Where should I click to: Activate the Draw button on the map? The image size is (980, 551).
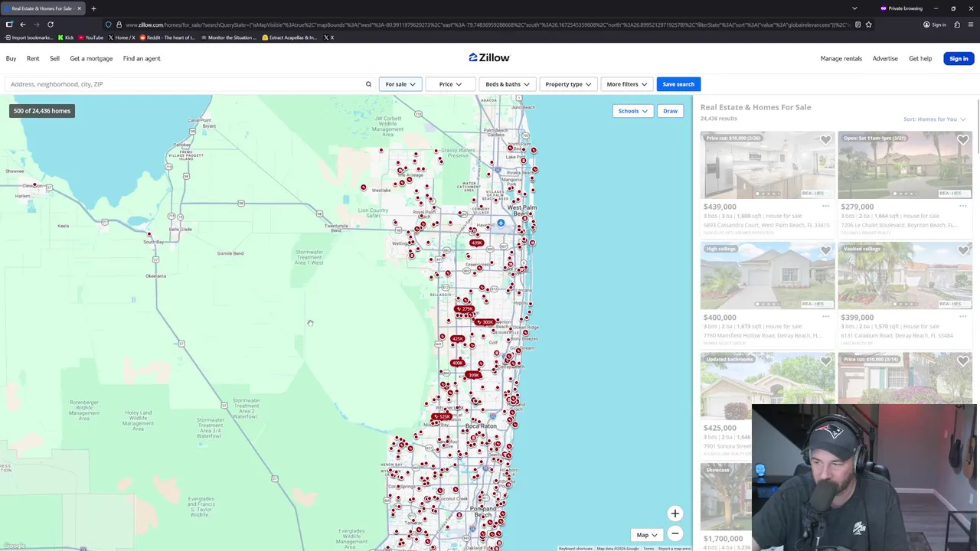670,111
